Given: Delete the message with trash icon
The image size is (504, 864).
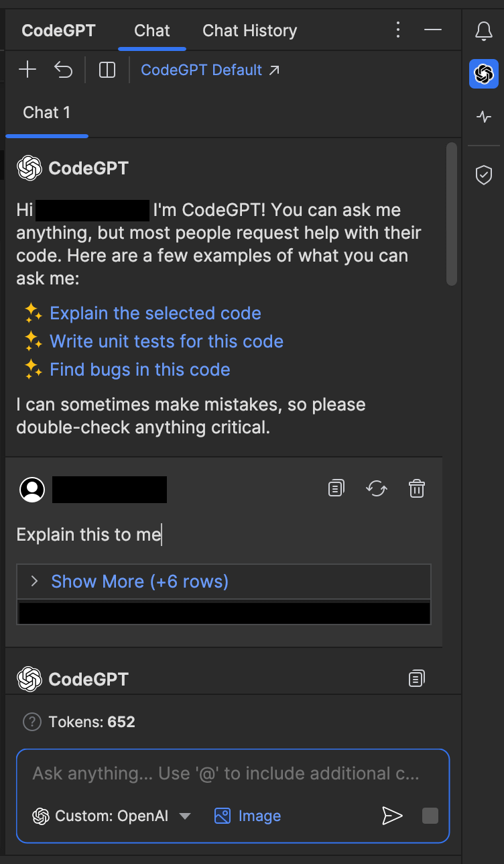Looking at the screenshot, I should (417, 488).
